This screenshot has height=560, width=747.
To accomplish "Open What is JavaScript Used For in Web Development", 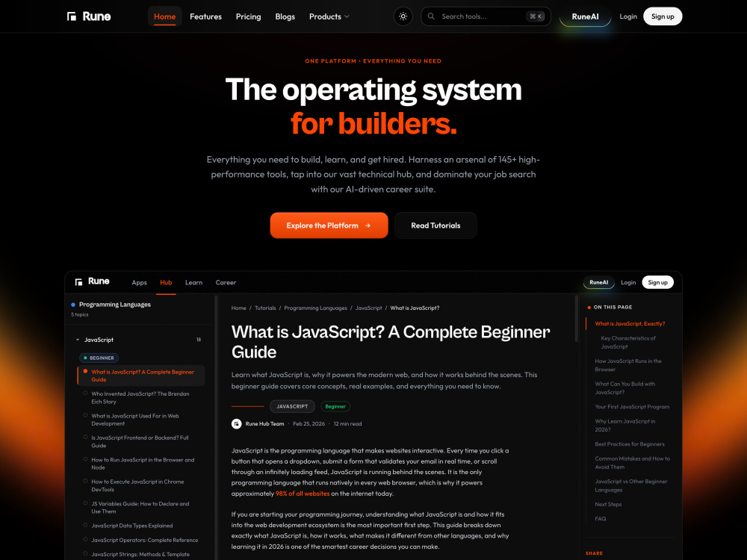I will 136,420.
